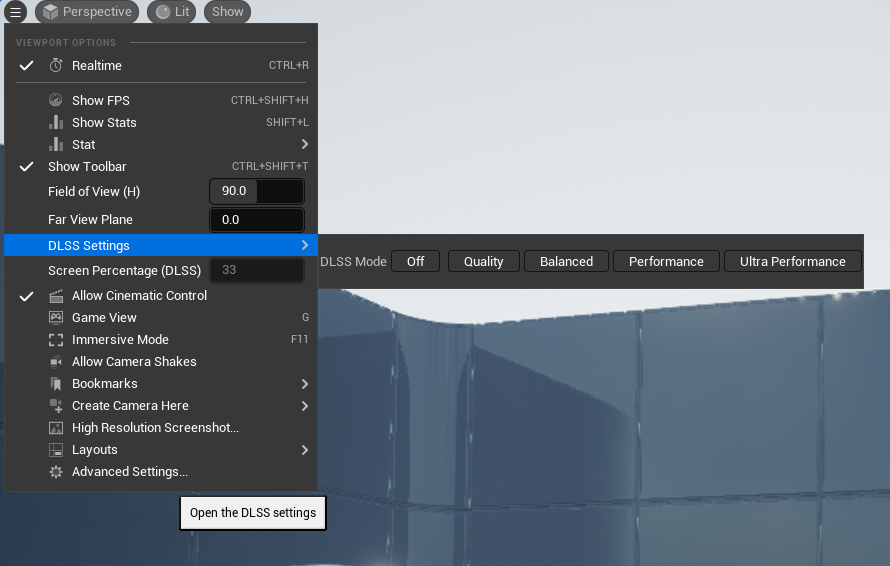Click the Screen Percentage (DLSS) label

[x=124, y=271]
